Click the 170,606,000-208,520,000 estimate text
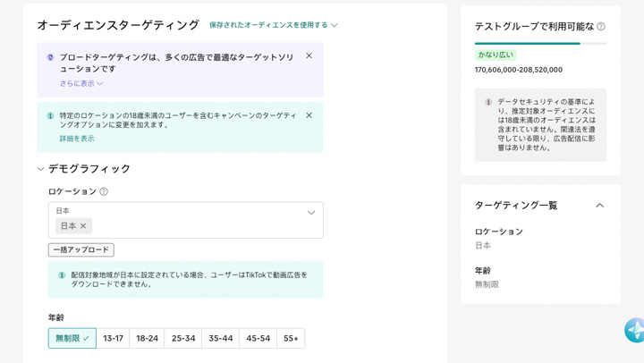644x363 pixels. pyautogui.click(x=519, y=70)
